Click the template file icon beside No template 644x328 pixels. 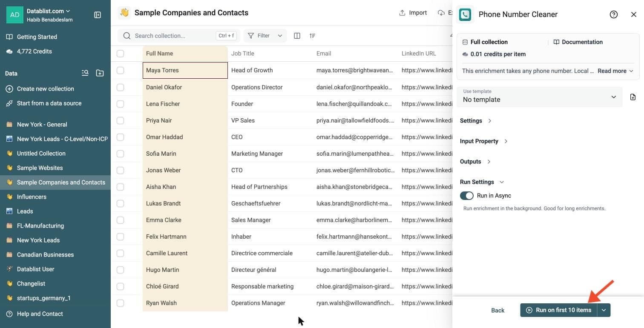(x=633, y=97)
